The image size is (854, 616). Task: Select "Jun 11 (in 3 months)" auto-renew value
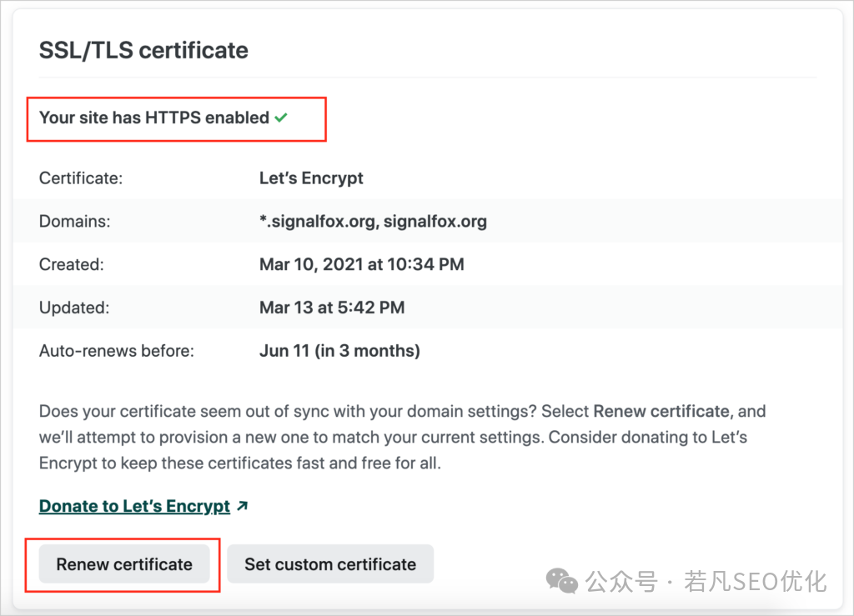pos(339,351)
